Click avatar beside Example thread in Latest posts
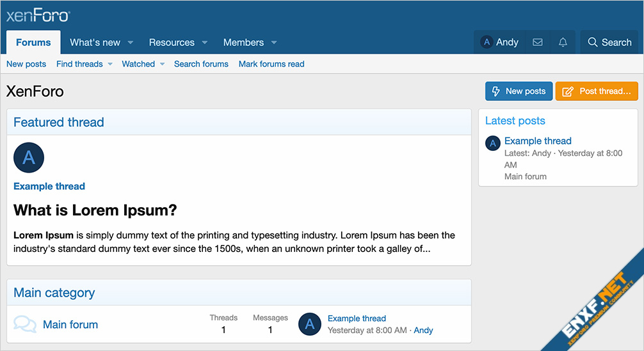Viewport: 644px width, 351px height. [492, 143]
